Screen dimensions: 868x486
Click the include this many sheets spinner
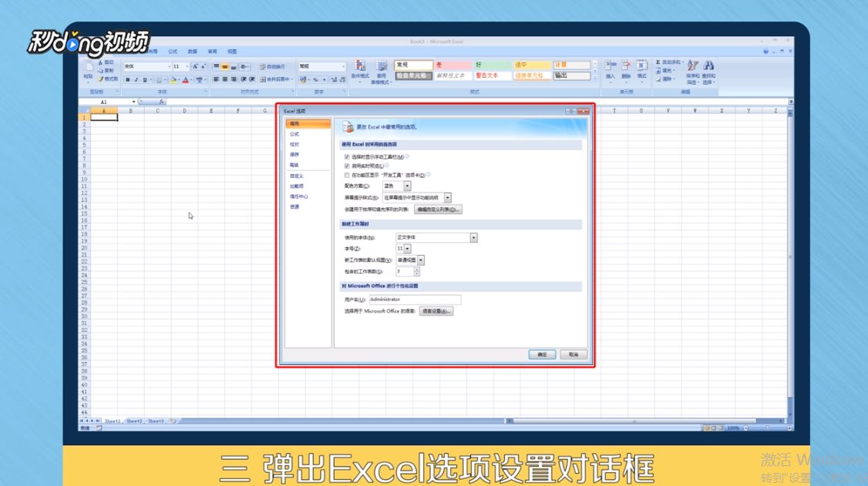coord(416,271)
